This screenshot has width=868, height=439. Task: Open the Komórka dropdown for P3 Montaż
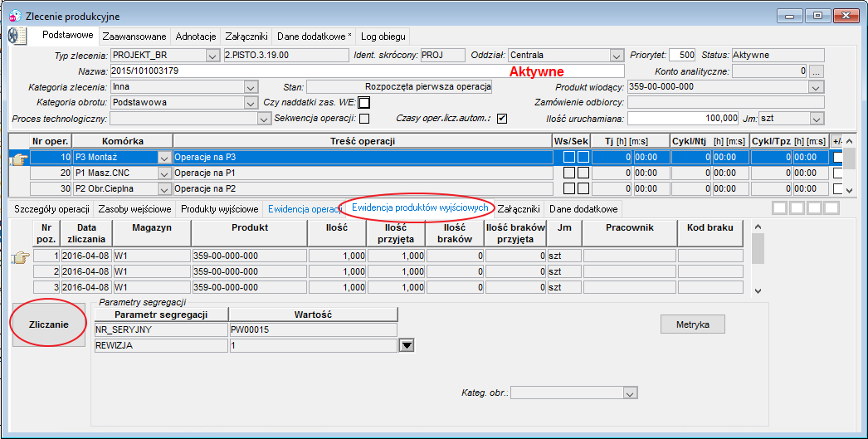[x=165, y=157]
